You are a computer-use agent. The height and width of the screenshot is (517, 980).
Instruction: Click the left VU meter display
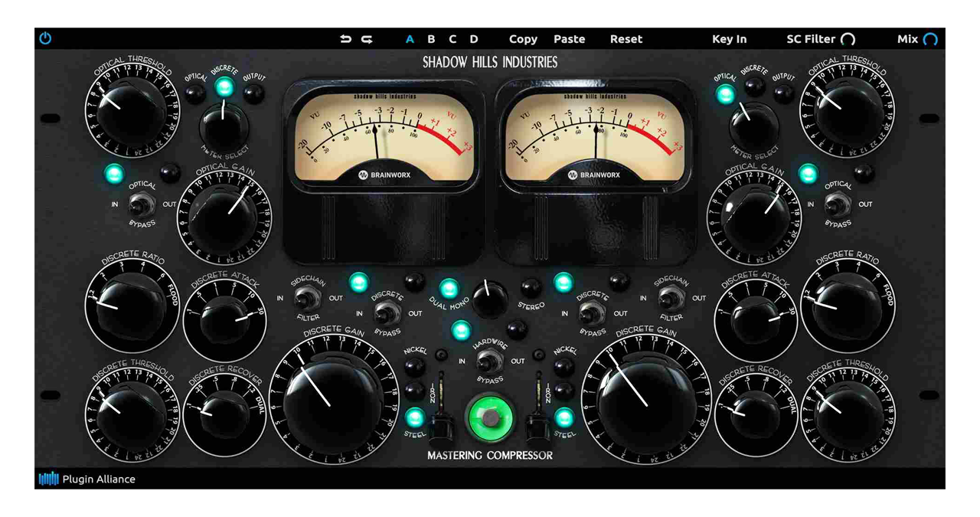(384, 138)
